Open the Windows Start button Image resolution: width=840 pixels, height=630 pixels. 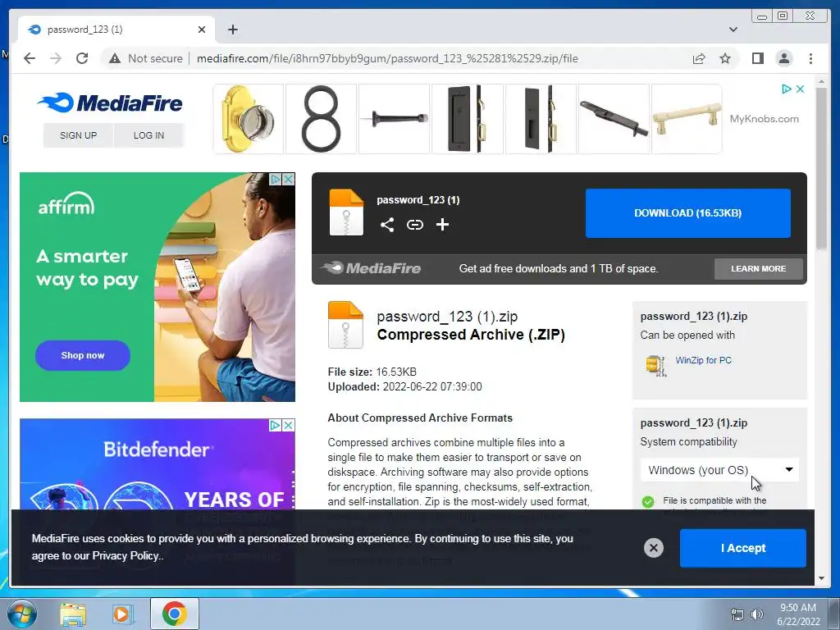[21, 614]
